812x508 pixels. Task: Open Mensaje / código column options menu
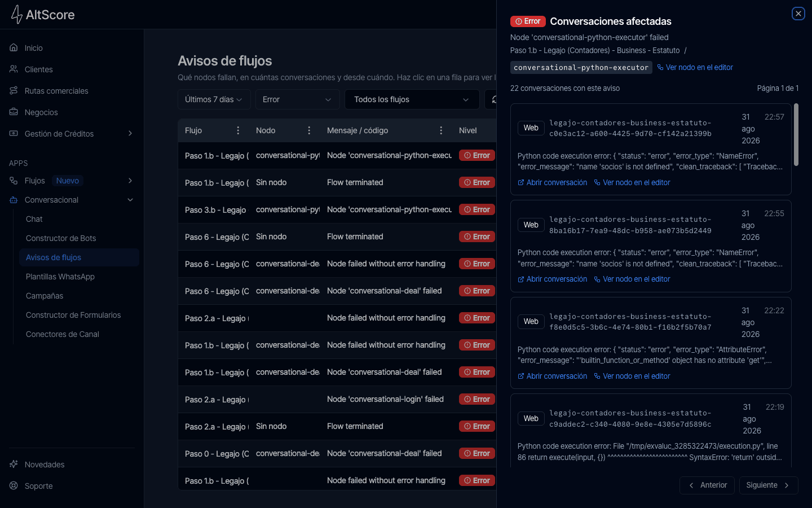point(441,130)
